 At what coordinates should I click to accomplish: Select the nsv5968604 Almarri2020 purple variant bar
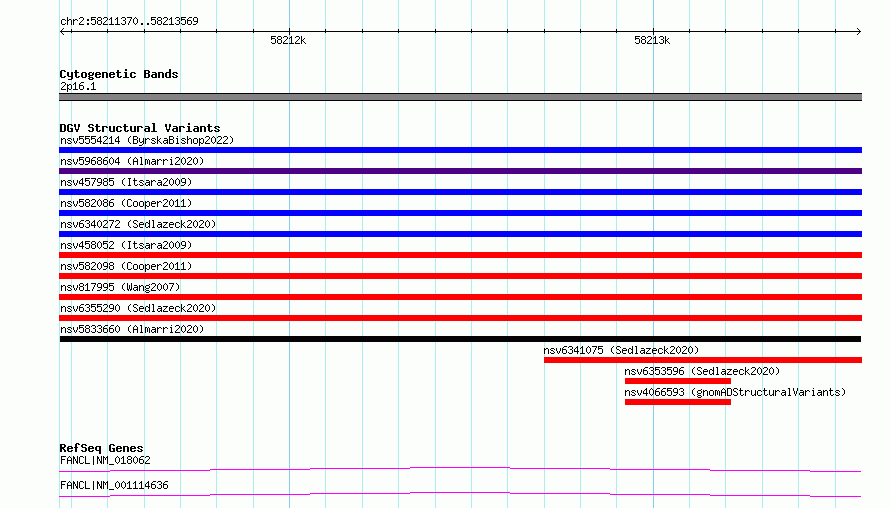[460, 171]
